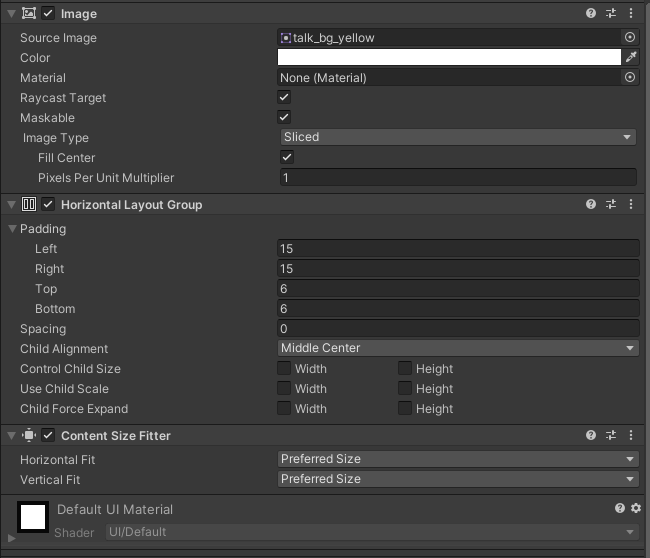Open help for the Image component

tap(591, 13)
